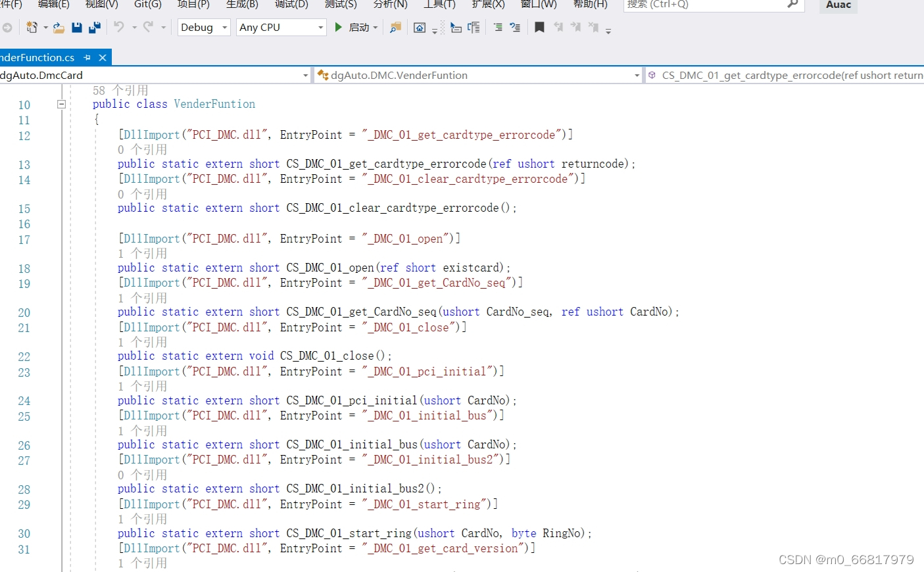Click the Save file icon

point(77,27)
